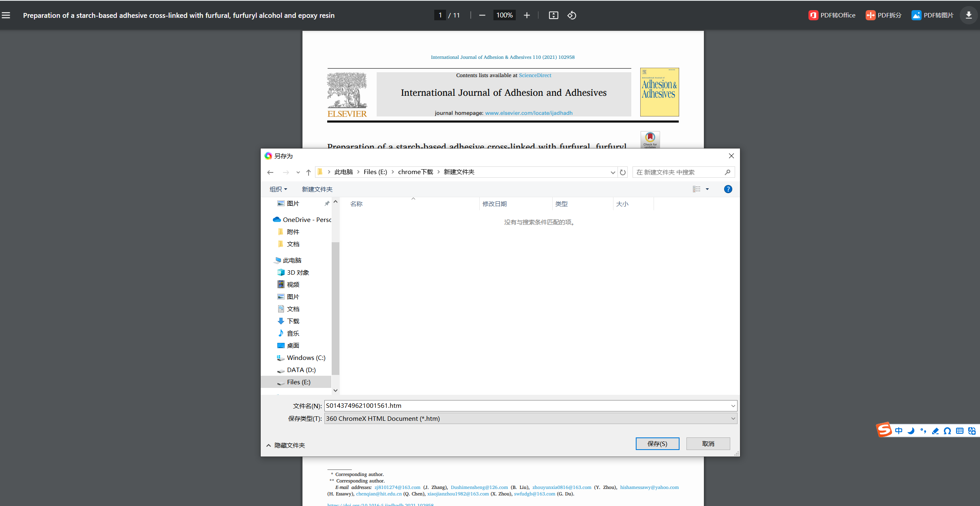Image resolution: width=980 pixels, height=506 pixels.
Task: Collapse folders via 隐藏文件夹 toggle
Action: coord(286,445)
